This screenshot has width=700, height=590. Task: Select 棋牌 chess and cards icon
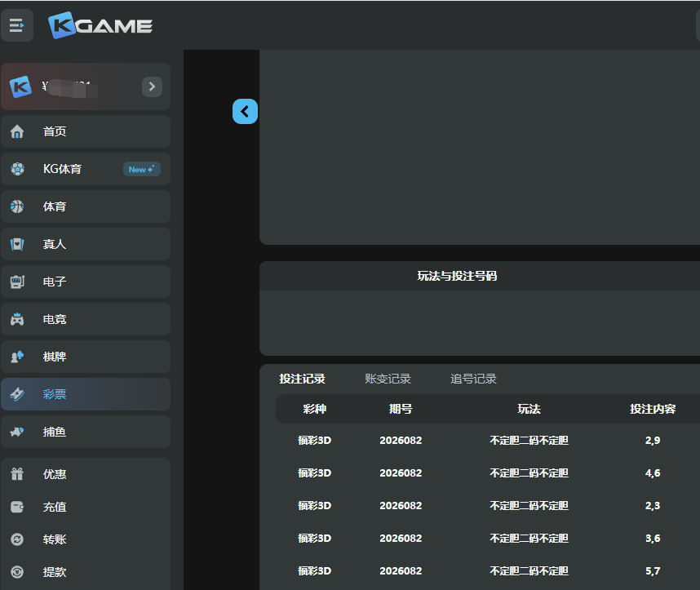pos(17,357)
